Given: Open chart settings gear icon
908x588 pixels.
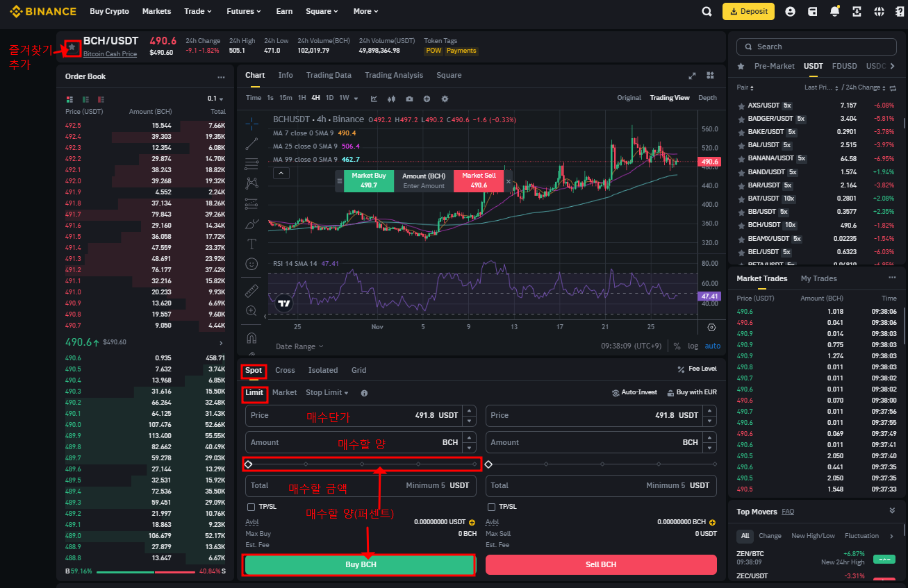Looking at the screenshot, I should coord(445,98).
